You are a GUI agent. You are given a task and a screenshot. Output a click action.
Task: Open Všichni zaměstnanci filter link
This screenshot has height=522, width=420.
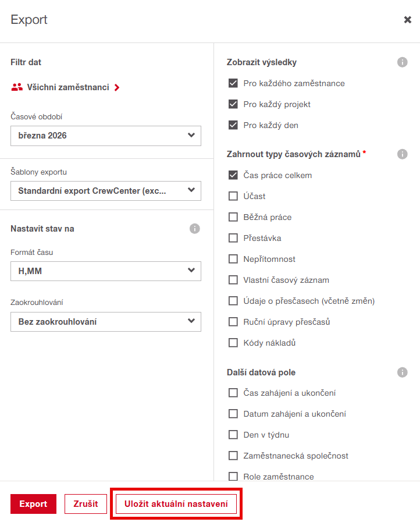68,87
